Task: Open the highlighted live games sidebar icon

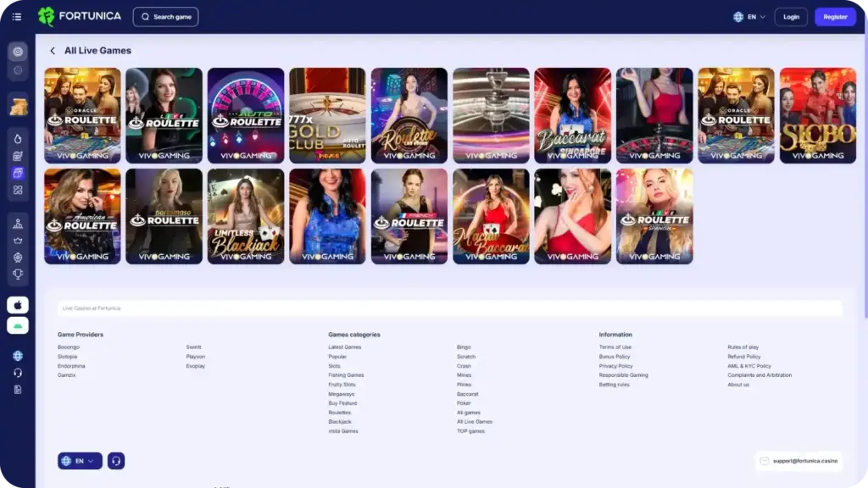Action: pos(18,173)
